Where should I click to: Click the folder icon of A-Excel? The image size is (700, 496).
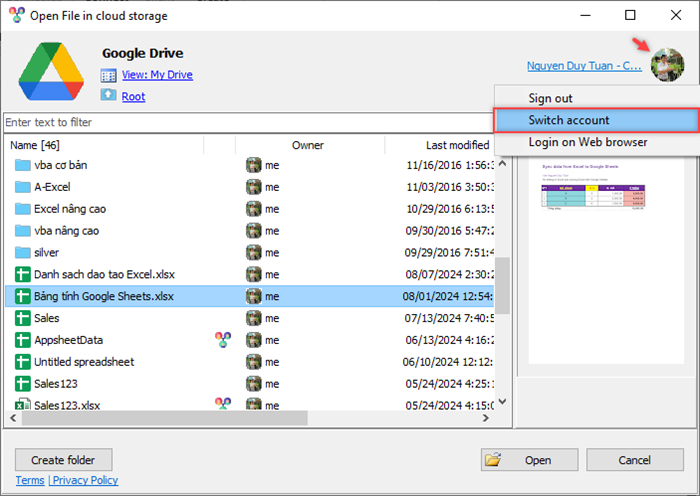[22, 187]
